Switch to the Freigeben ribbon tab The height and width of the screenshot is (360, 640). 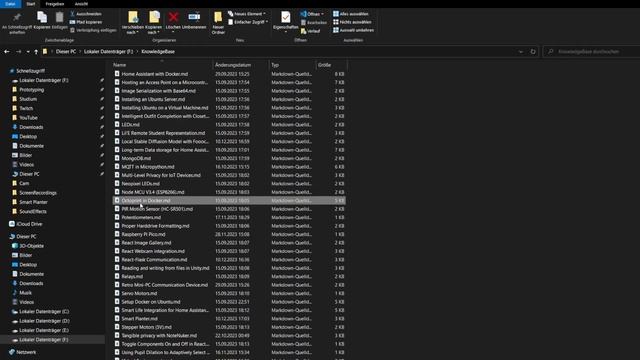(55, 4)
